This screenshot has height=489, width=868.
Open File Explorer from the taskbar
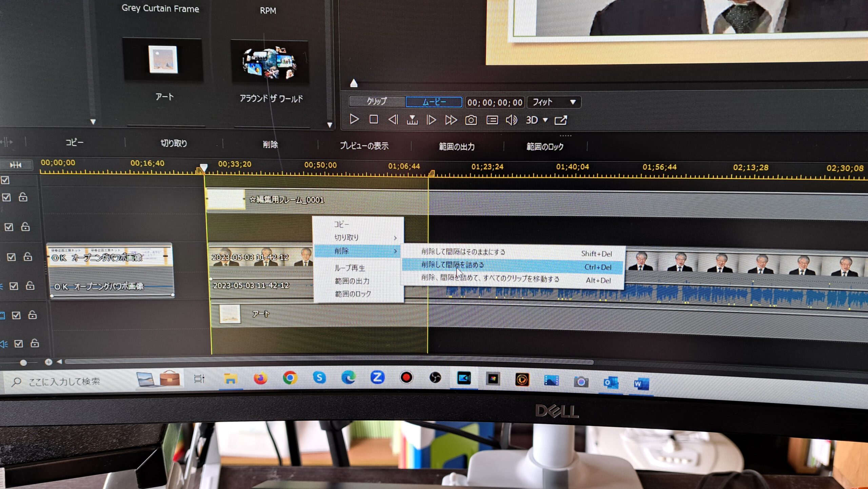pos(231,378)
